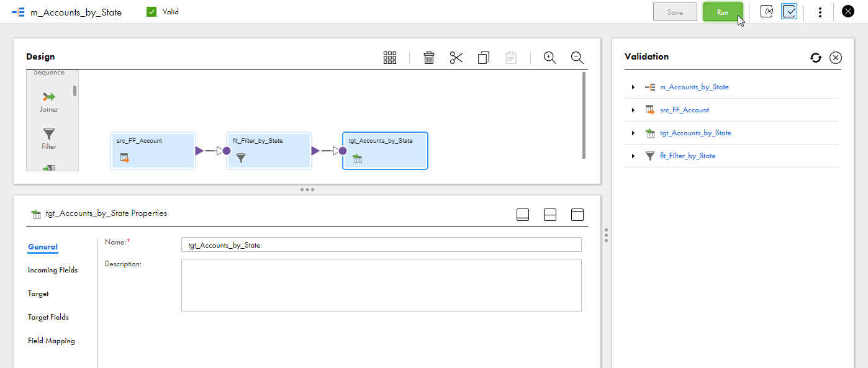Click the design canvas vertical scrollbar
868x368 pixels.
584,115
